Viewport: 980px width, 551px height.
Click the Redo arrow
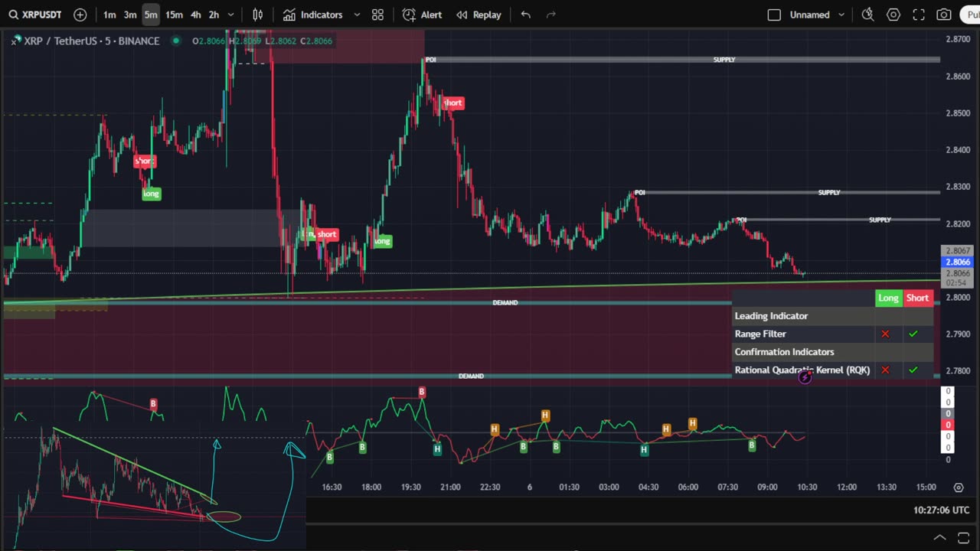point(550,15)
